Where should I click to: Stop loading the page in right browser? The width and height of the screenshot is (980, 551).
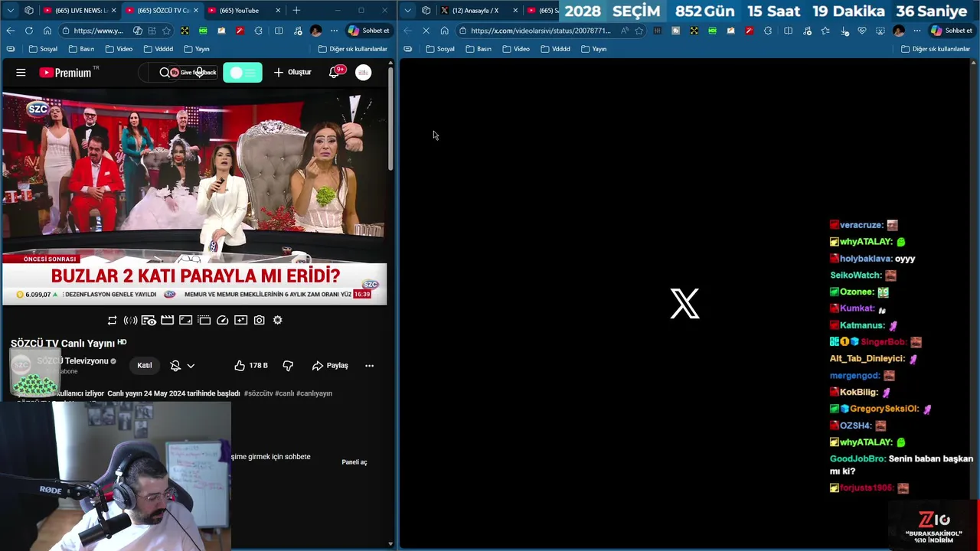tap(426, 31)
